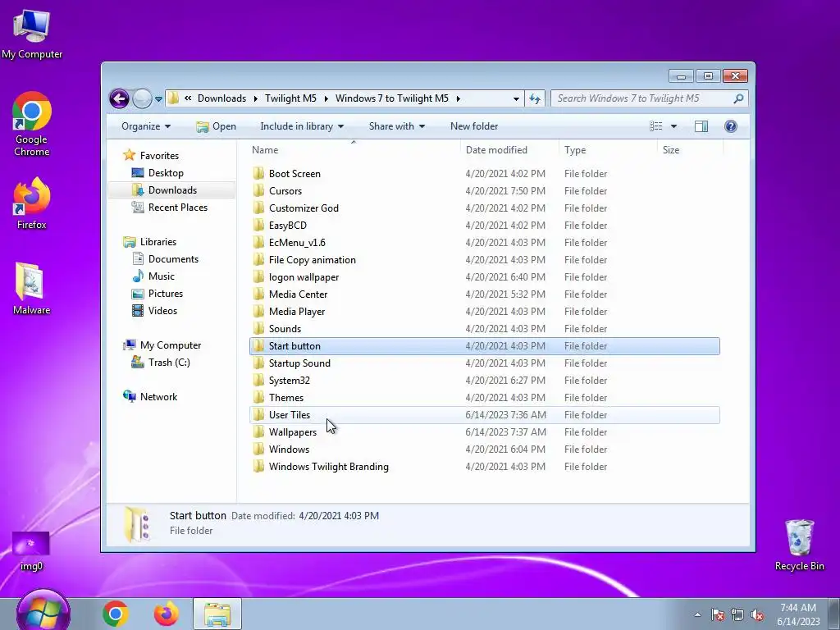This screenshot has height=630, width=840.
Task: Select My Computer desktop icon
Action: pos(32,34)
